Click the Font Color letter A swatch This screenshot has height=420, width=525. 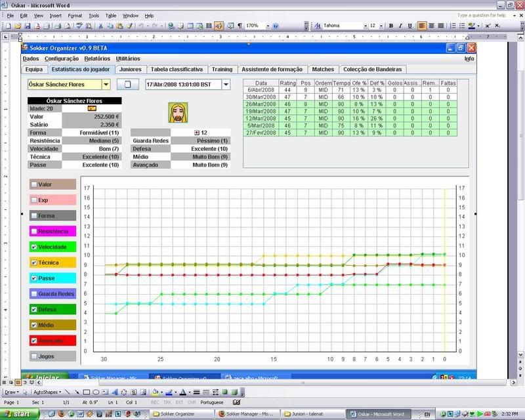pyautogui.click(x=183, y=392)
